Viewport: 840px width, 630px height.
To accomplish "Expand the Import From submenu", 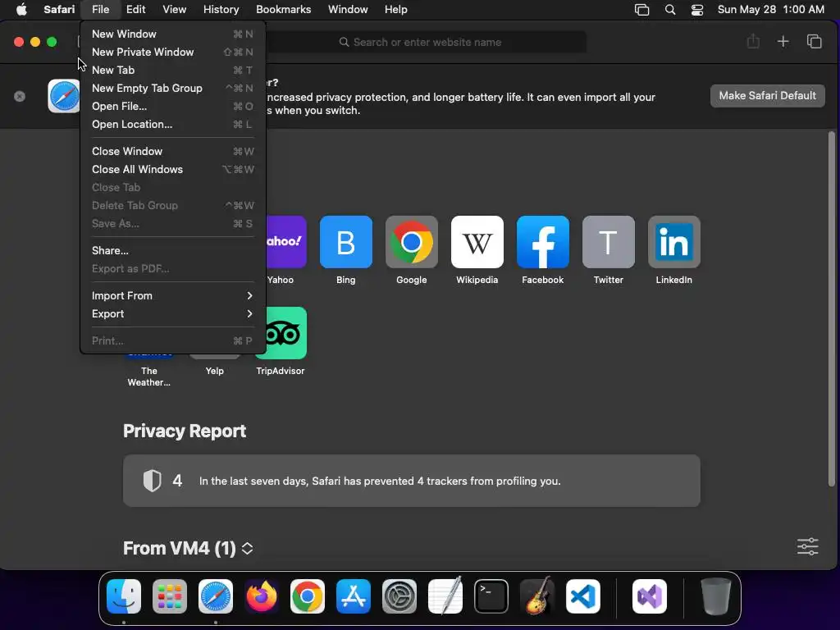I will (172, 295).
